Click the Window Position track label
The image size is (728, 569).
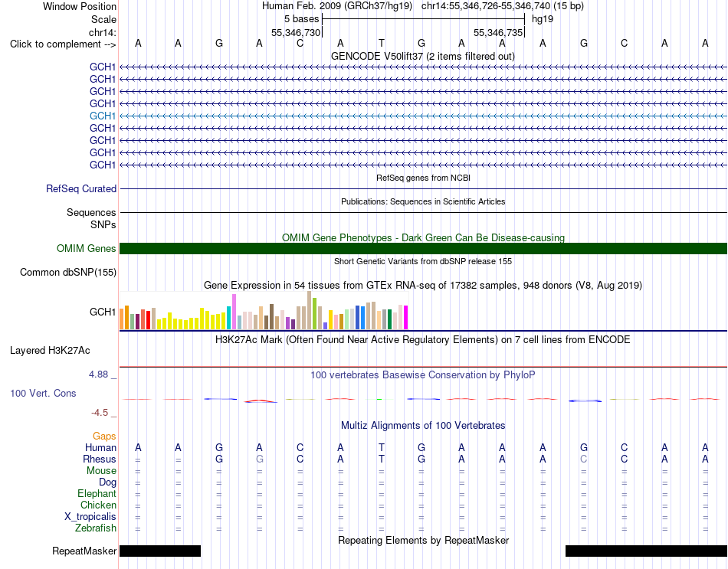pyautogui.click(x=80, y=6)
